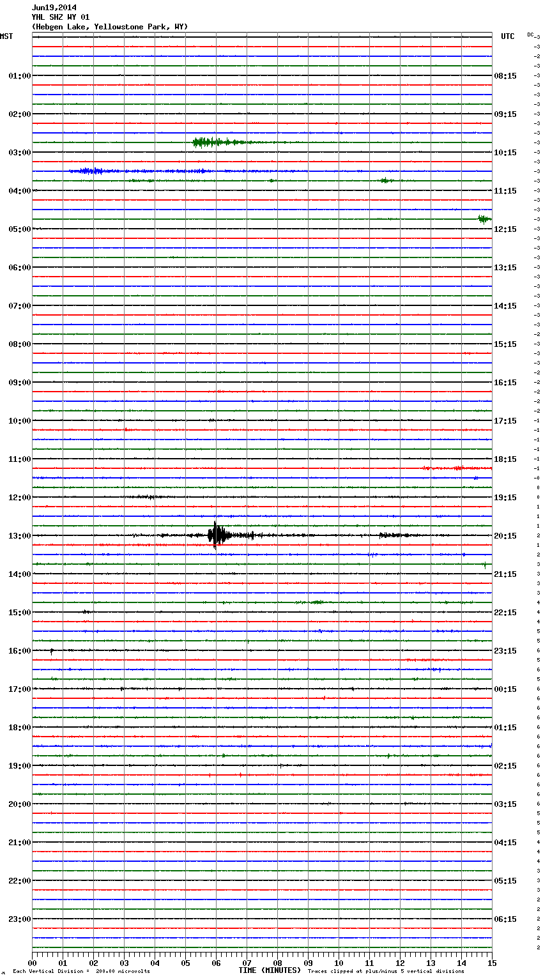
Task: Click the Traces clipped at plus/minus 5 footnote
Action: point(386,971)
